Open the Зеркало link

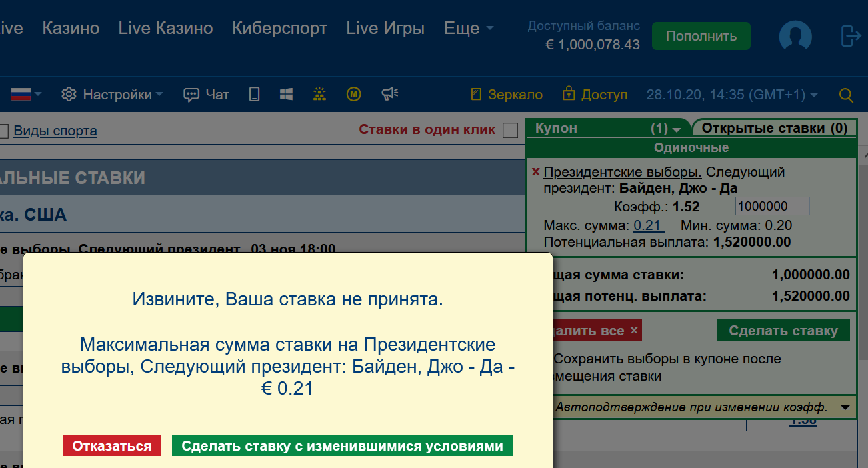pos(507,95)
